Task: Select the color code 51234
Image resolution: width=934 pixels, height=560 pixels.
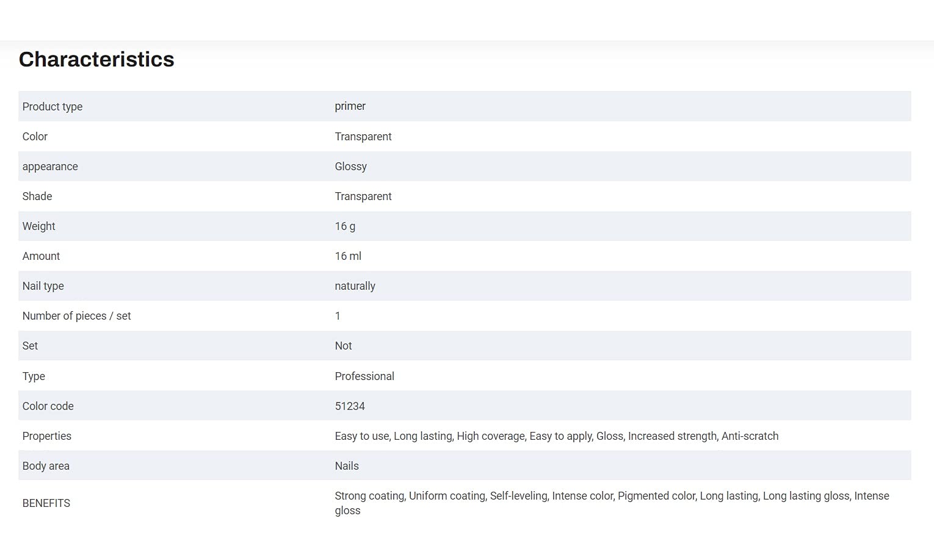Action: coord(350,406)
